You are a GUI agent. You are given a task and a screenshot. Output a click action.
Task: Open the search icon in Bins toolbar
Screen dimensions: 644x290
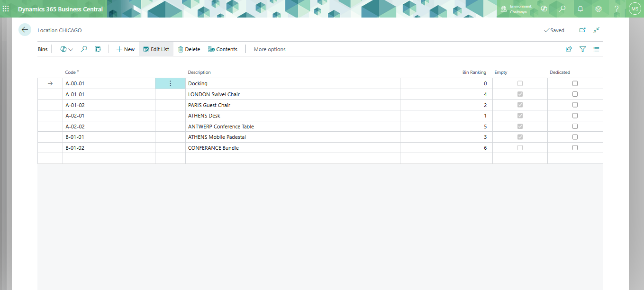[84, 49]
